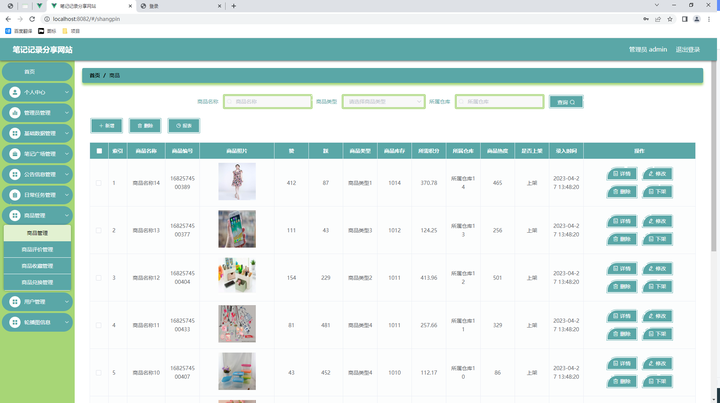Viewport: 720px width, 403px height.
Task: Check the box for row 商品名称13
Action: [x=99, y=230]
